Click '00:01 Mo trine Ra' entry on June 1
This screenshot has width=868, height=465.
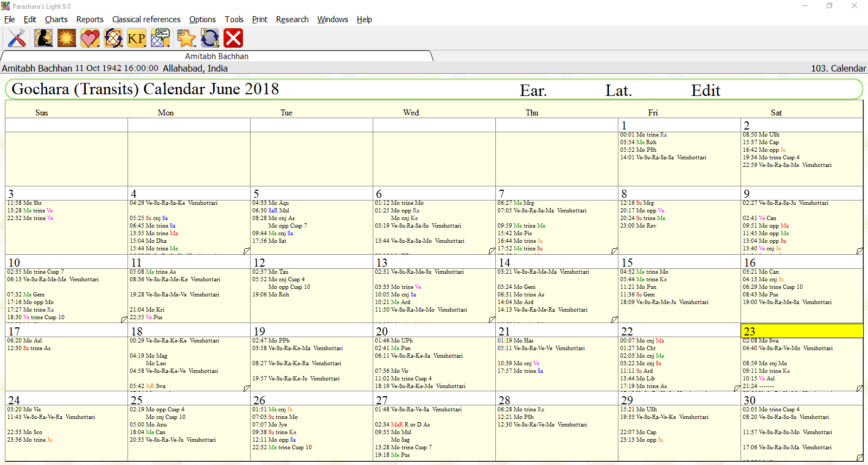[x=643, y=134]
